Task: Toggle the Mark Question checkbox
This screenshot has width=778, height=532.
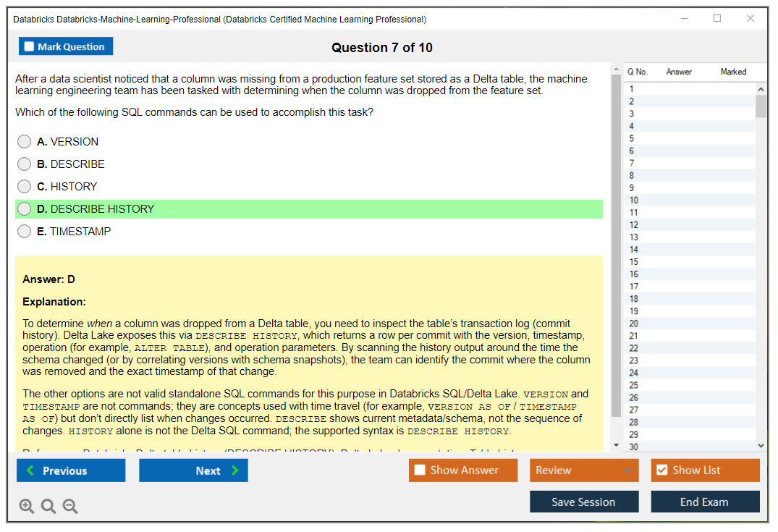Action: tap(30, 46)
